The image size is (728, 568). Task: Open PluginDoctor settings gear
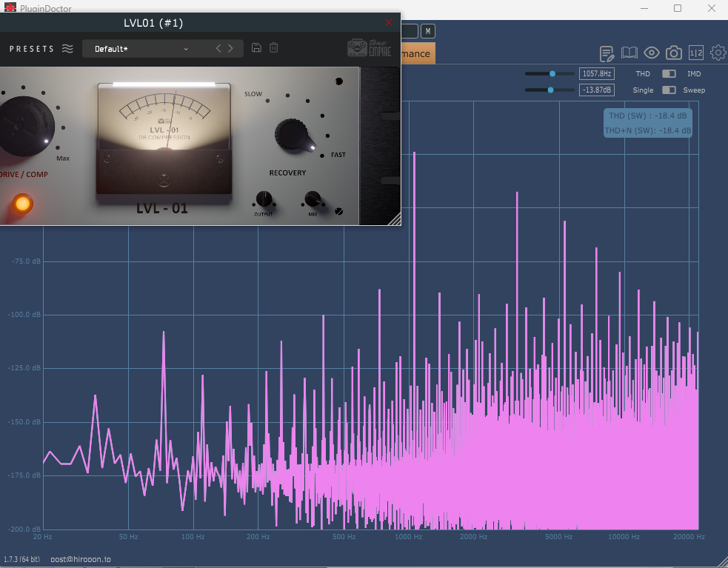718,53
